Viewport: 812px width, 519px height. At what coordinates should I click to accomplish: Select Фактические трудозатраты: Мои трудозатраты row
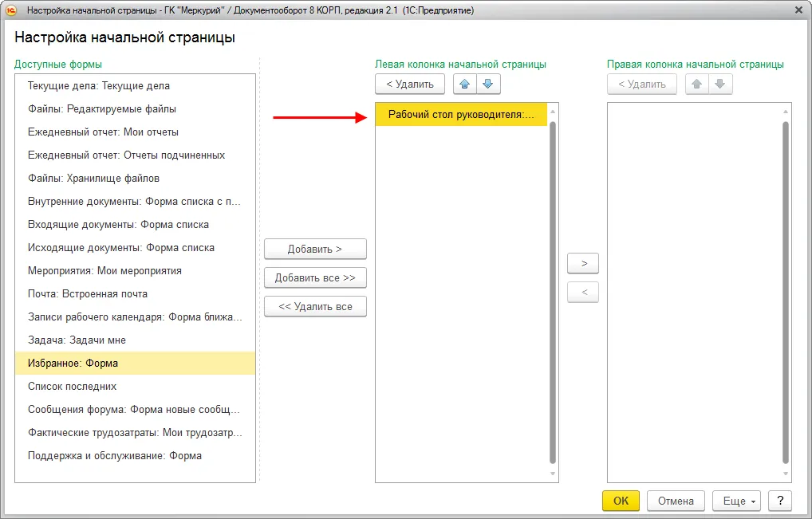(x=135, y=433)
